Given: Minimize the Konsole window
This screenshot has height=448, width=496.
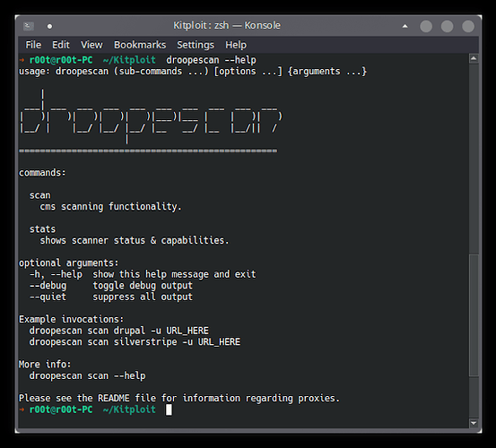Looking at the screenshot, I should (426, 26).
